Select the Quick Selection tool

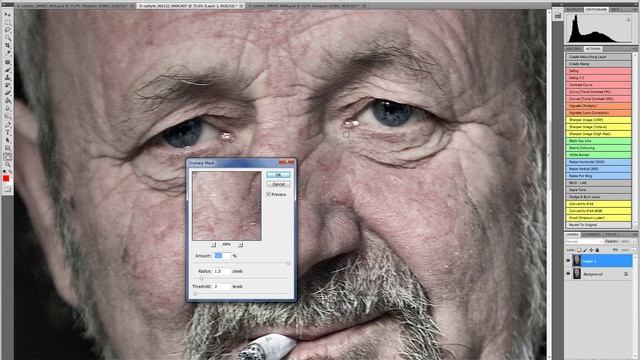7,38
